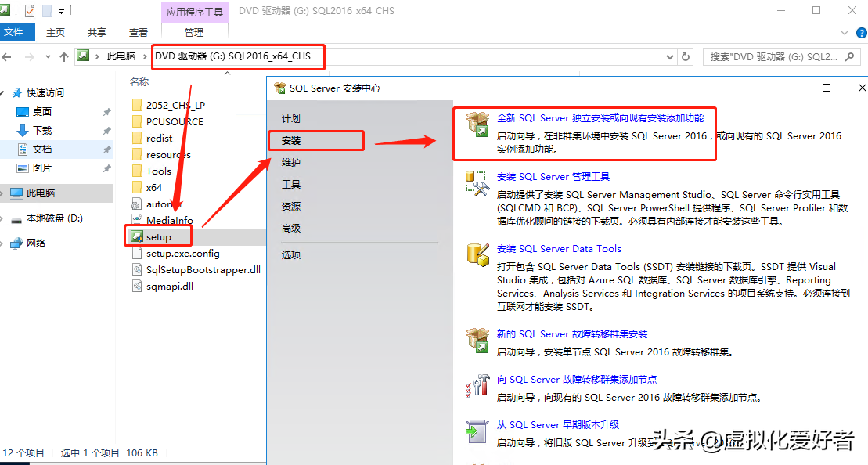Click 安装 SQL Server 管理工具 link
This screenshot has width=868, height=465.
click(553, 177)
